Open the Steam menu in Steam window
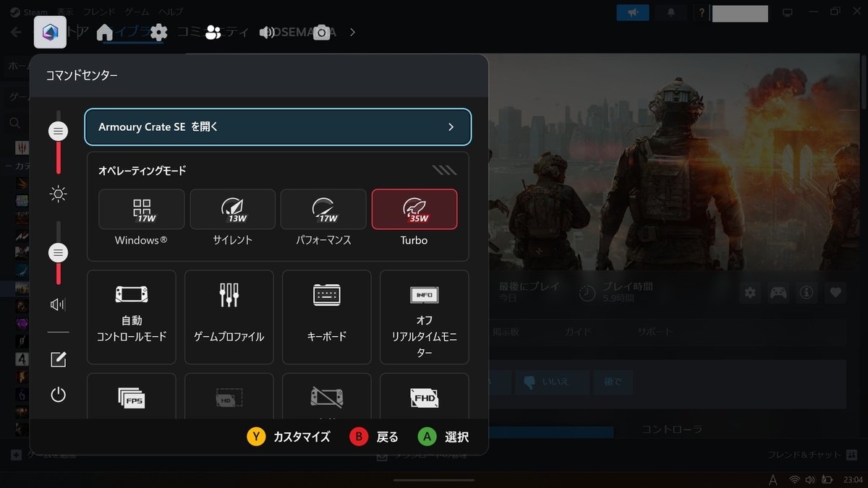This screenshot has height=488, width=868. 29,12
